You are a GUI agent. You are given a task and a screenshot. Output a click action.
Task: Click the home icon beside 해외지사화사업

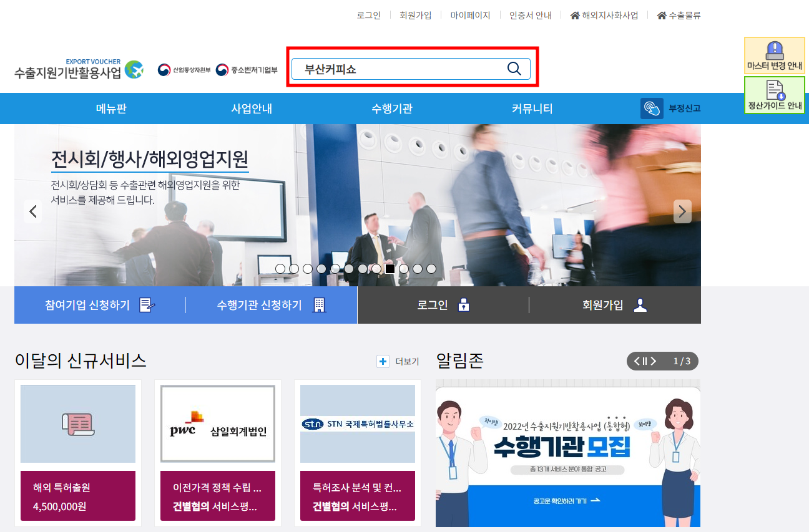(575, 16)
